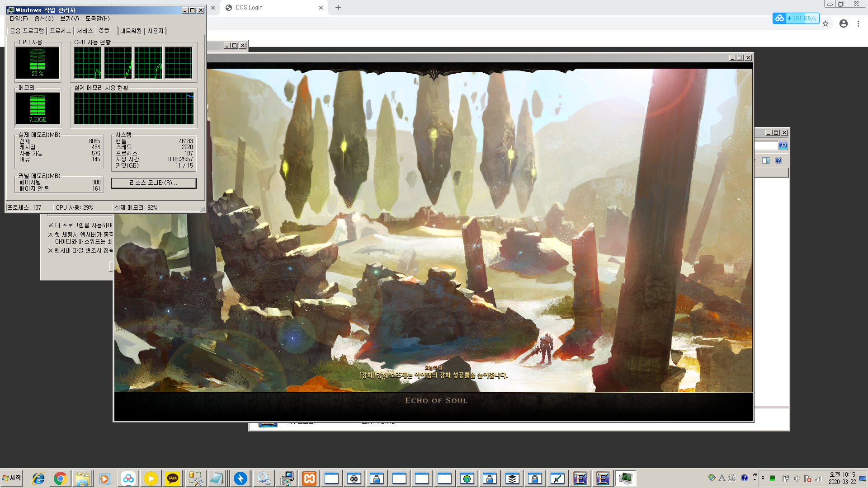Screen dimensions: 868x488
Task: Click the search magnifier icon in side window
Action: [x=783, y=145]
